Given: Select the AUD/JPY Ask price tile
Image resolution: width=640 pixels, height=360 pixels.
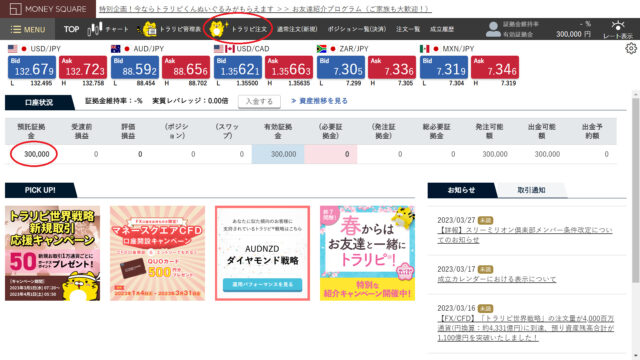Looking at the screenshot, I should pos(186,67).
